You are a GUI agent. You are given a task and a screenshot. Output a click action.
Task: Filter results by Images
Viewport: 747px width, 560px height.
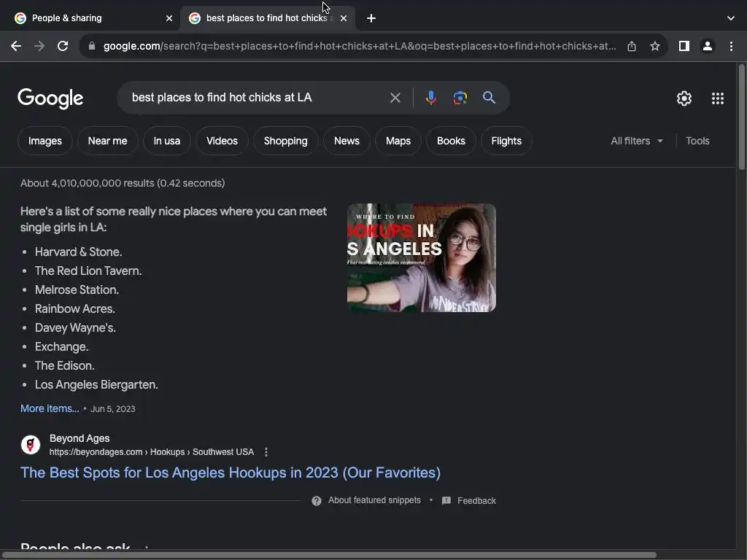pos(44,141)
